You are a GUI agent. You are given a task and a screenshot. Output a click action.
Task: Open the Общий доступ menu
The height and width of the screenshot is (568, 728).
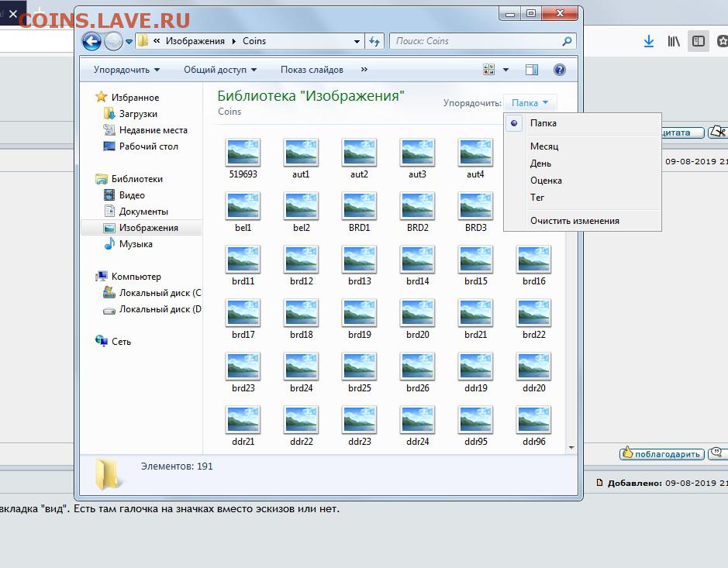220,70
